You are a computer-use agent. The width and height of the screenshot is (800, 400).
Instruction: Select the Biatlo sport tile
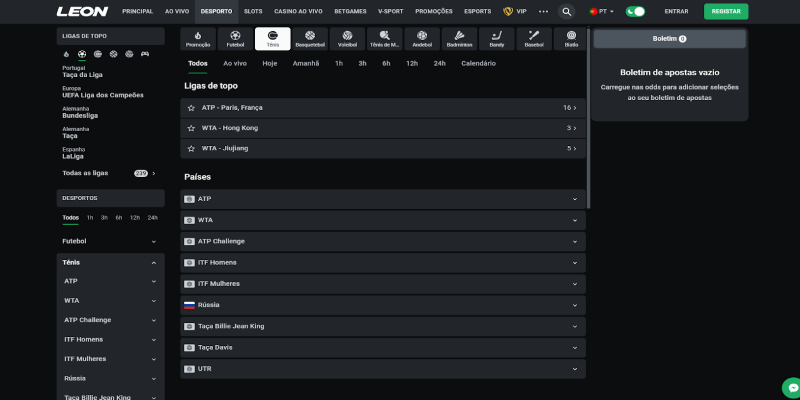click(571, 39)
